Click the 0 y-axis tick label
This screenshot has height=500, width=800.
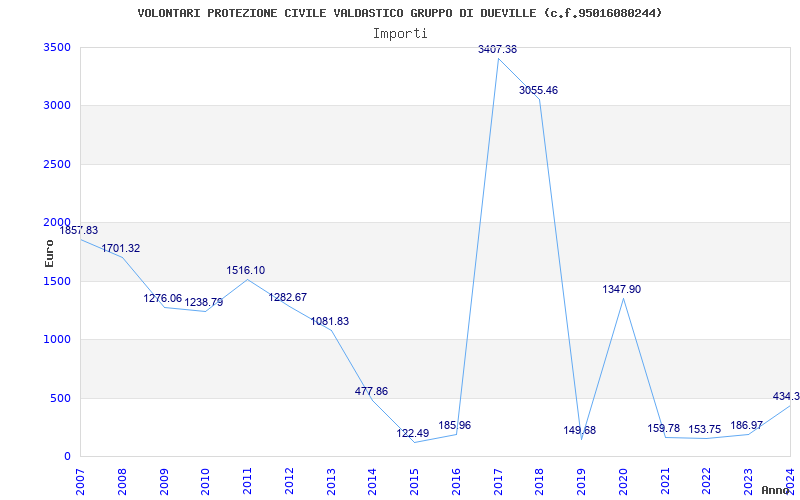pos(68,456)
